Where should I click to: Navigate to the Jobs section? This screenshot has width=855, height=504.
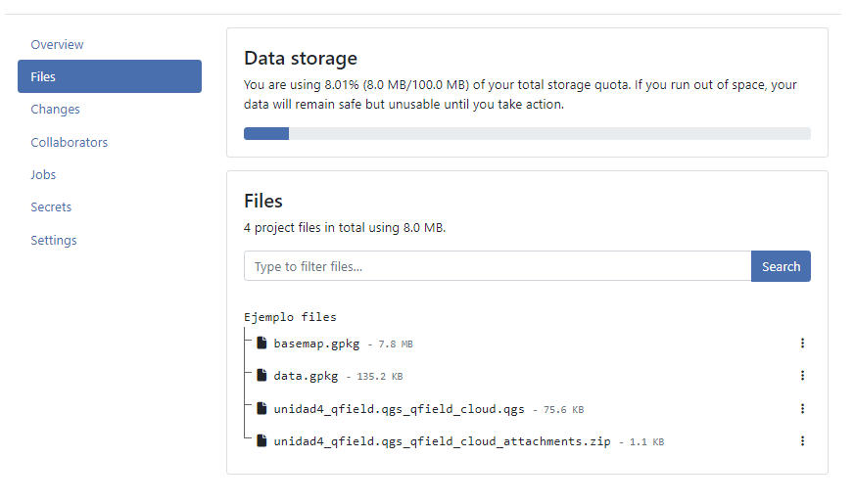[43, 174]
